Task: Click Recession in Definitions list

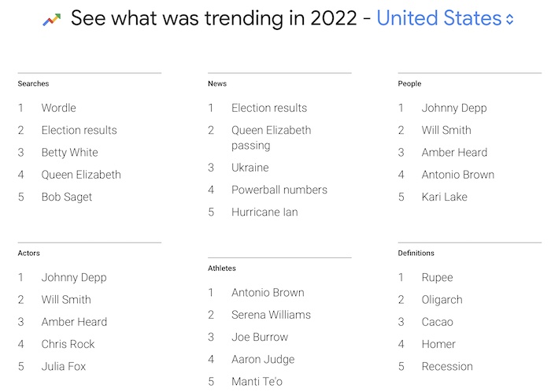Action: coord(447,366)
